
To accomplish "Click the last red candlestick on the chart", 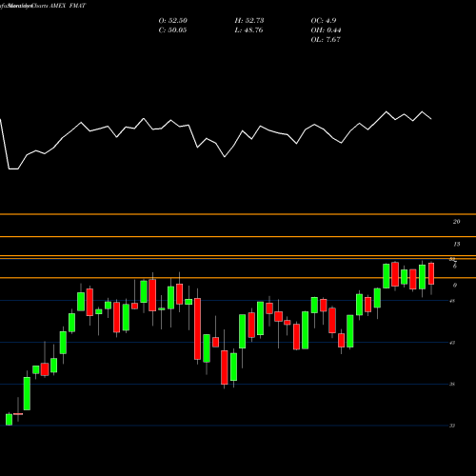I will click(431, 273).
